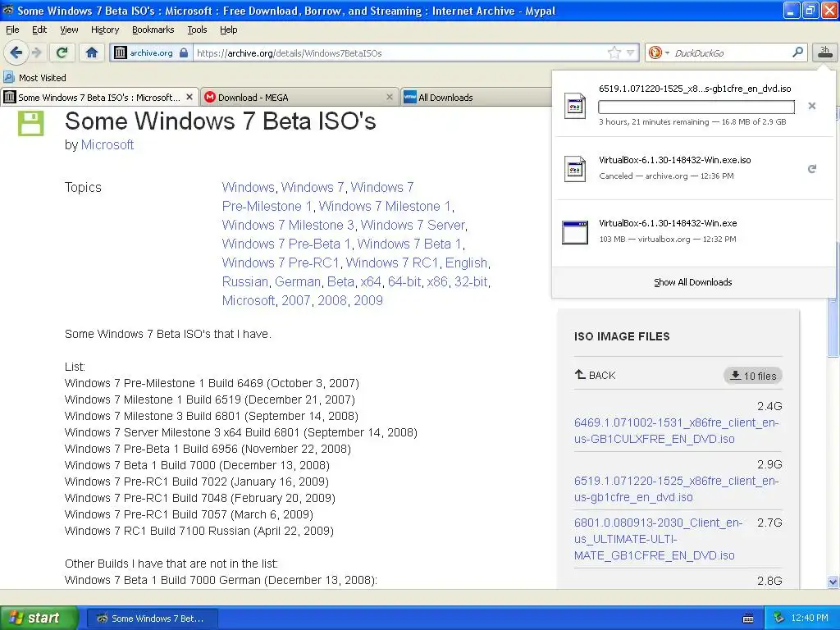Click the tray icon left of the clock
This screenshot has height=630, width=840.
coord(779,618)
